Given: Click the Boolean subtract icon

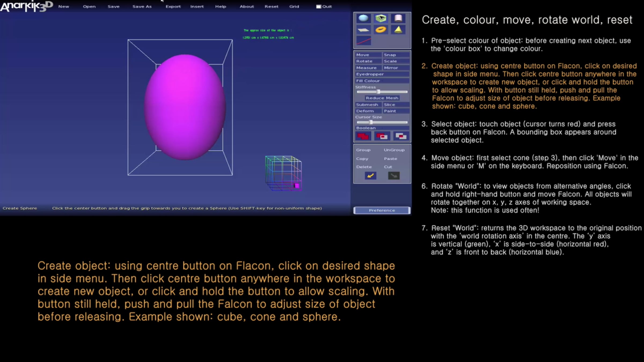Looking at the screenshot, I should pyautogui.click(x=382, y=136).
